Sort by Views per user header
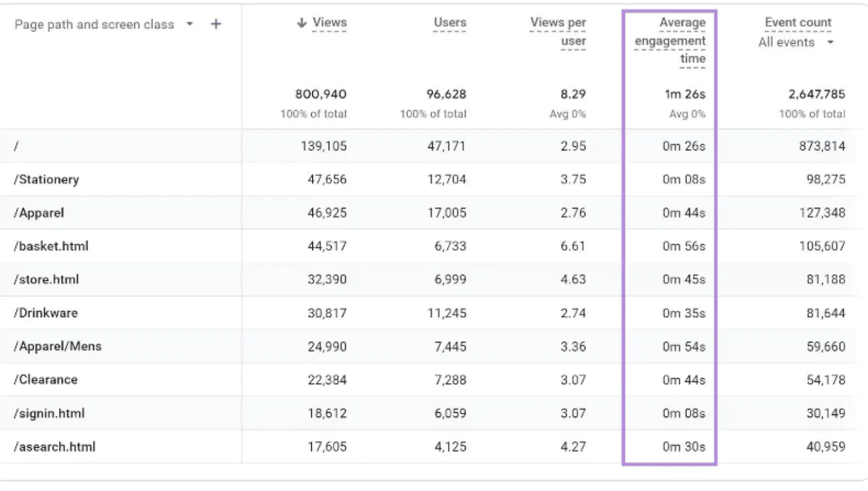 (x=558, y=31)
